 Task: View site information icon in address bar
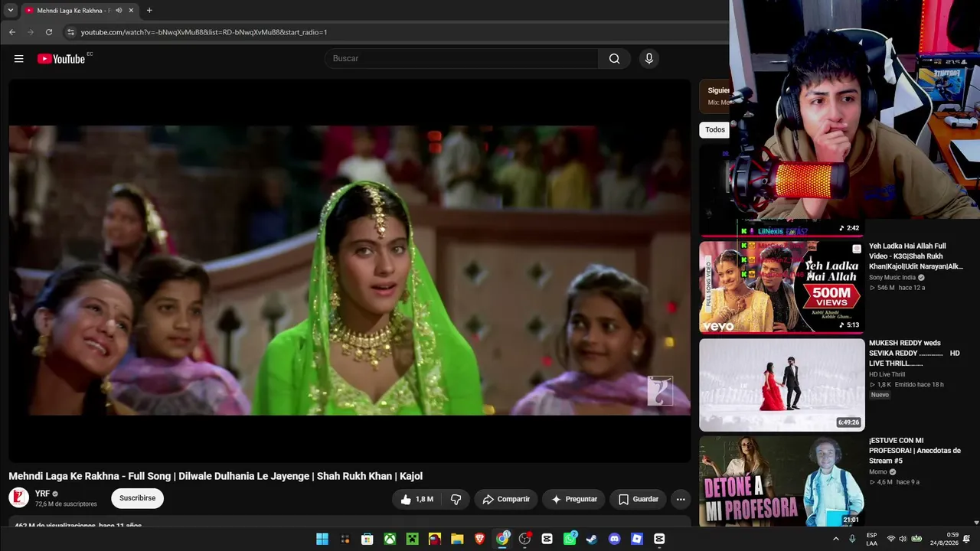click(70, 32)
